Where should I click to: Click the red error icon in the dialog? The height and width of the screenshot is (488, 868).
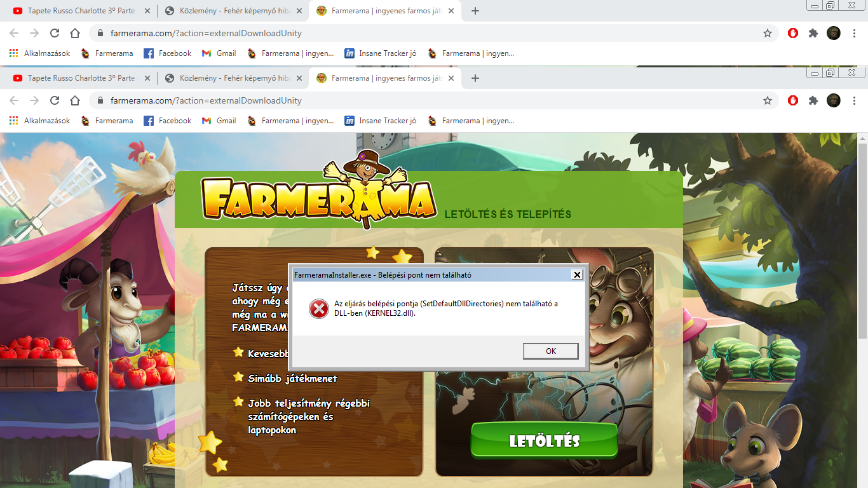(x=318, y=309)
